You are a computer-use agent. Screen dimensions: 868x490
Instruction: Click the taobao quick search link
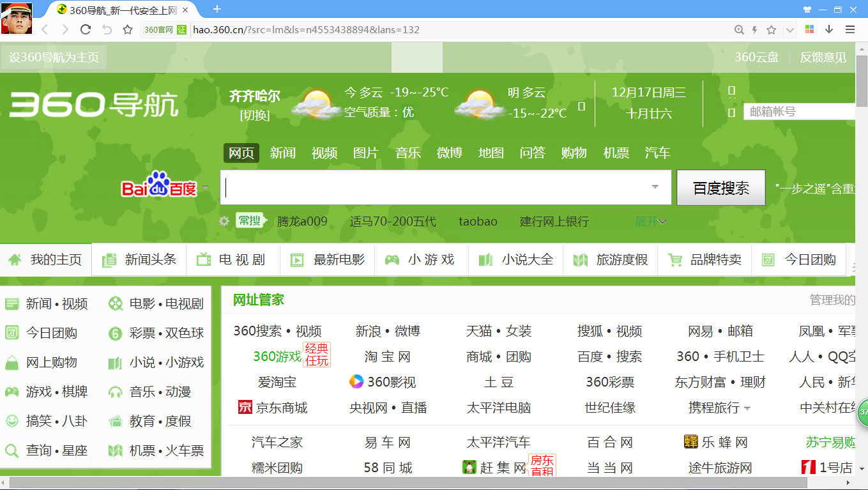478,222
